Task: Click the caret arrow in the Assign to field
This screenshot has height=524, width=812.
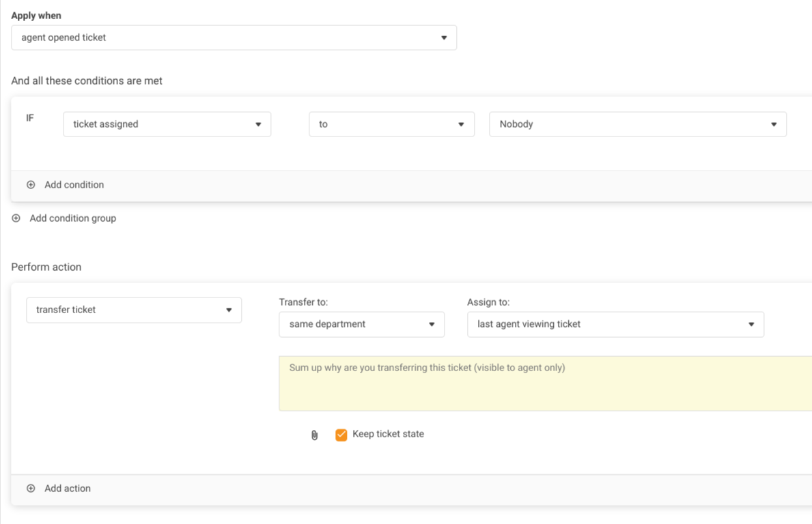Action: 751,324
